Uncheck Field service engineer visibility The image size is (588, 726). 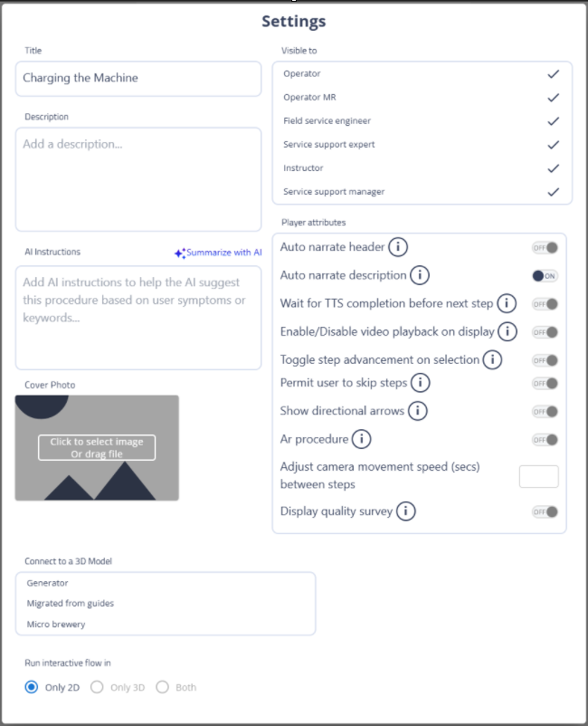tap(553, 121)
